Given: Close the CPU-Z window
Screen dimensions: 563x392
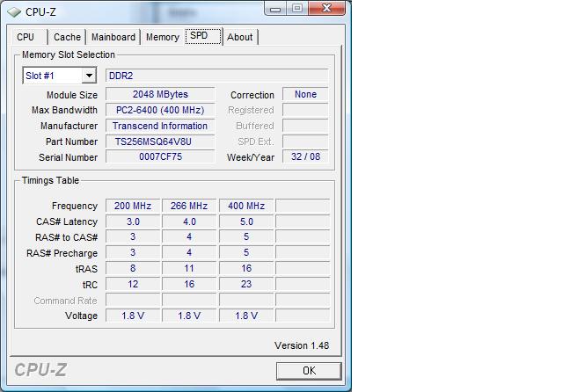Looking at the screenshot, I should click(326, 8).
